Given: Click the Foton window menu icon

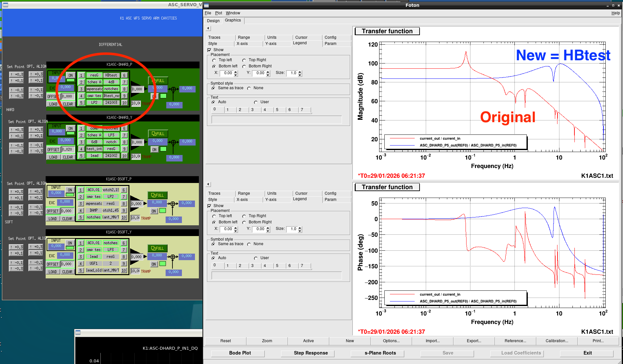Looking at the screenshot, I should pos(206,6).
